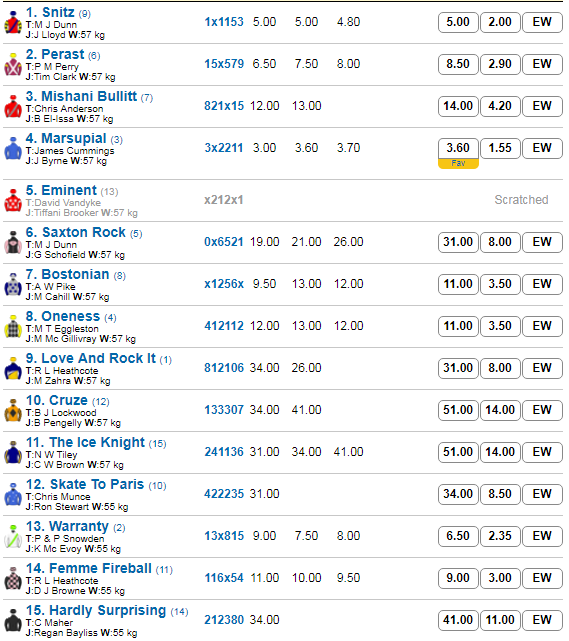Click Hardly Surprising's black silks icon
The image size is (569, 641).
click(x=13, y=621)
